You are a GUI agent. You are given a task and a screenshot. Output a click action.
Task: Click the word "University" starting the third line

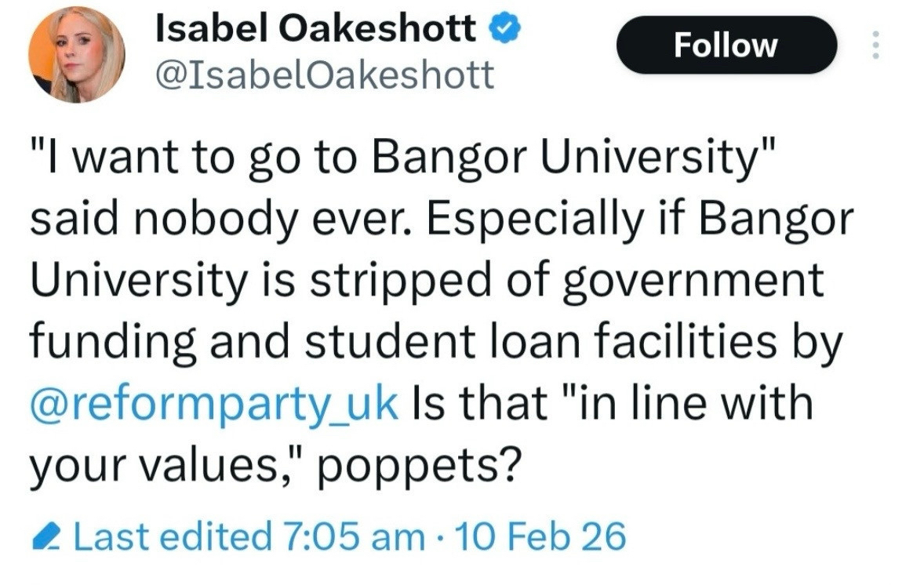[137, 282]
